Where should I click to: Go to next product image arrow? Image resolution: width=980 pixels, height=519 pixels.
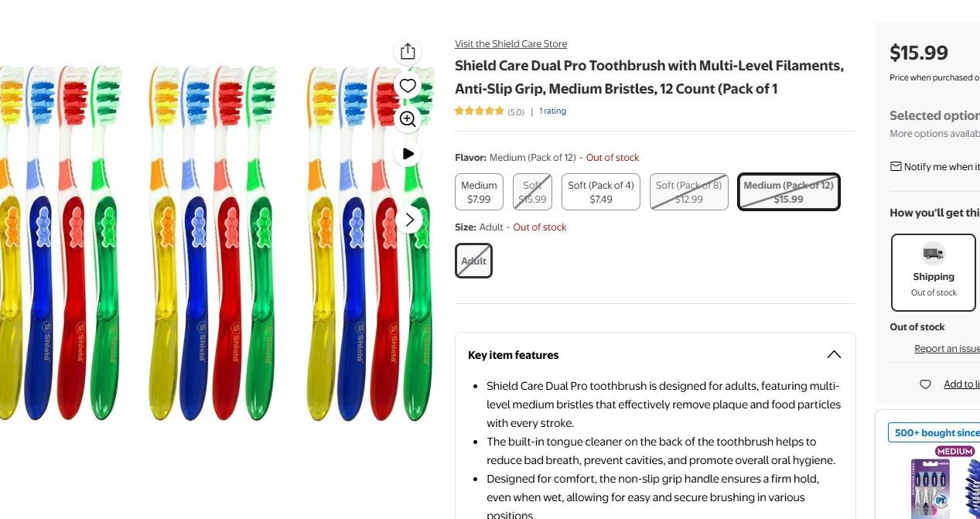click(409, 220)
